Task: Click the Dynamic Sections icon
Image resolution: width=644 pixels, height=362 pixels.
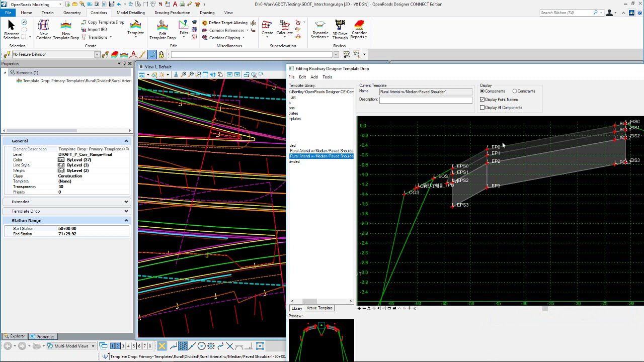Action: click(x=320, y=30)
